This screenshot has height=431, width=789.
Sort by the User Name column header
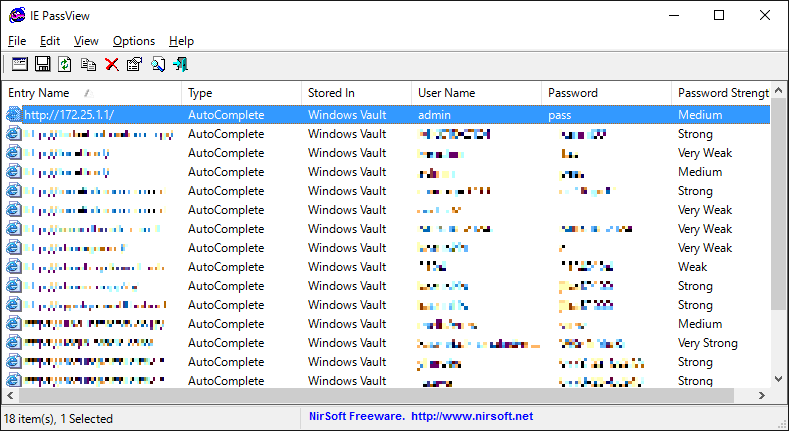(446, 93)
